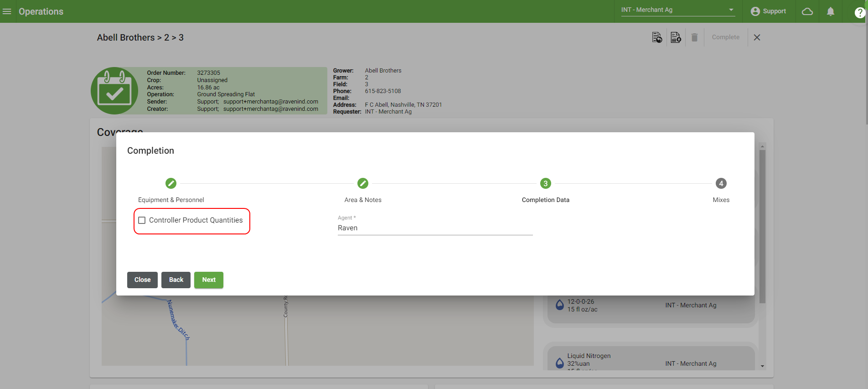Viewport: 868px width, 389px height.
Task: Expand the INT - Merchant Ag dropdown
Action: click(x=731, y=10)
